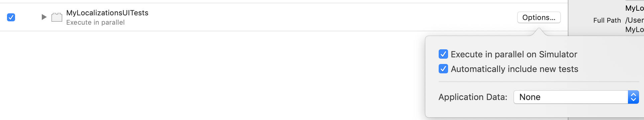Open the Application Data None dropdown
The width and height of the screenshot is (644, 120).
(x=576, y=97)
